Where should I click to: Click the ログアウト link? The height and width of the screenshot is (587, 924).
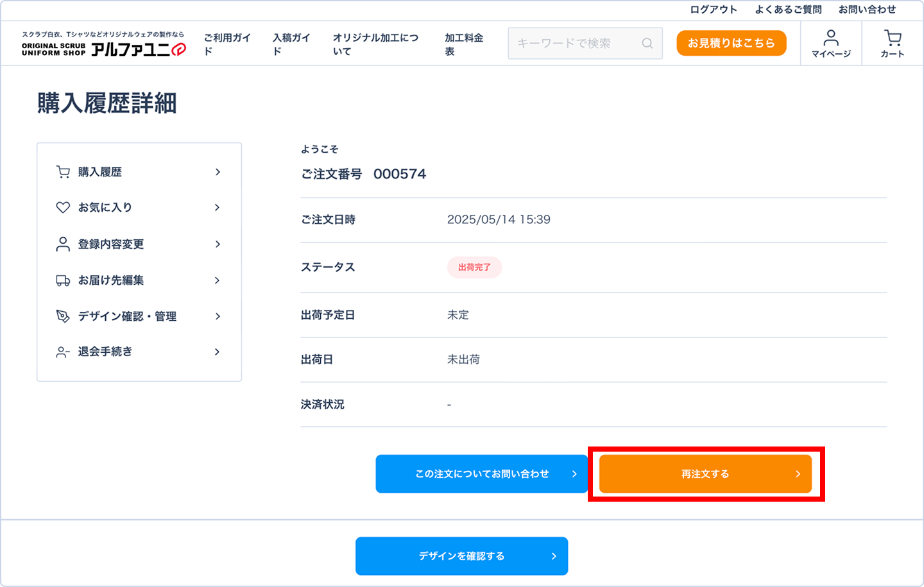click(714, 10)
